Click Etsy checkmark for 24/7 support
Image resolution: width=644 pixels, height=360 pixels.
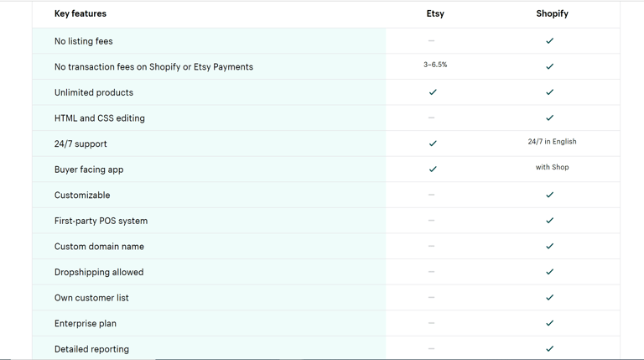433,143
